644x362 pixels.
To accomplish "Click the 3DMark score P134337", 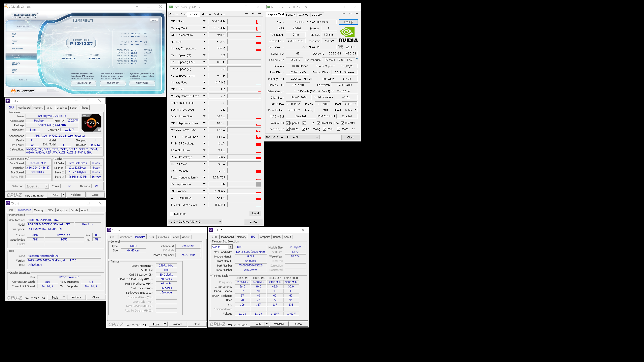I will pyautogui.click(x=82, y=43).
